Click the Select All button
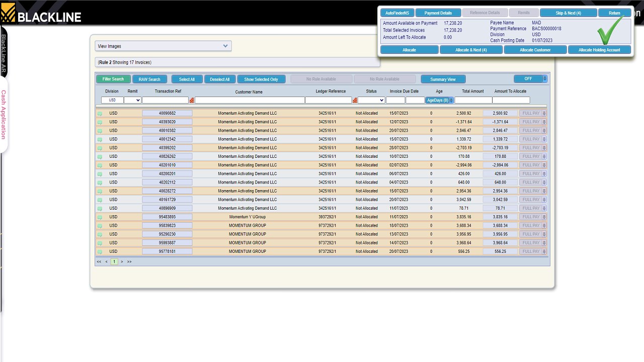This screenshot has height=362, width=644. click(x=187, y=79)
